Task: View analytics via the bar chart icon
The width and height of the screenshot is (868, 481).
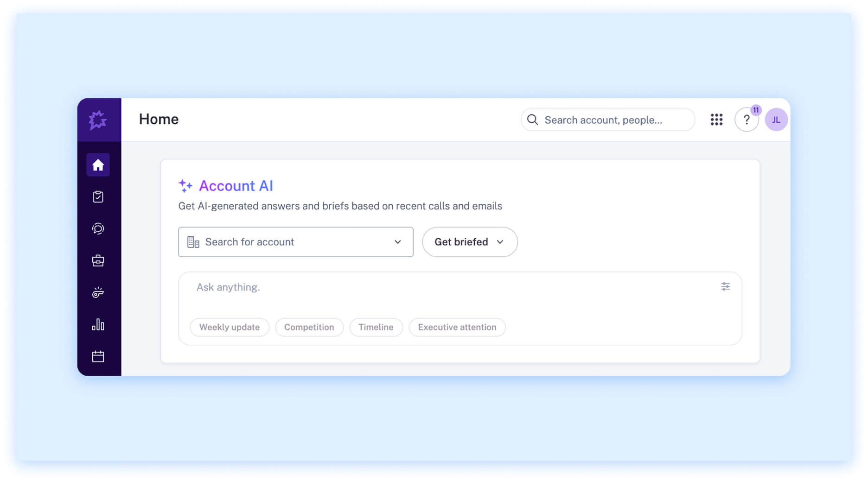Action: 98,325
